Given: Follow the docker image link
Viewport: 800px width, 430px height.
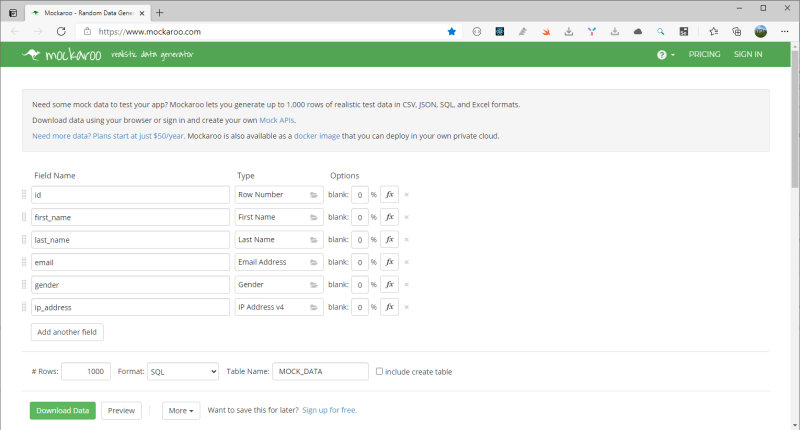Looking at the screenshot, I should pos(317,136).
